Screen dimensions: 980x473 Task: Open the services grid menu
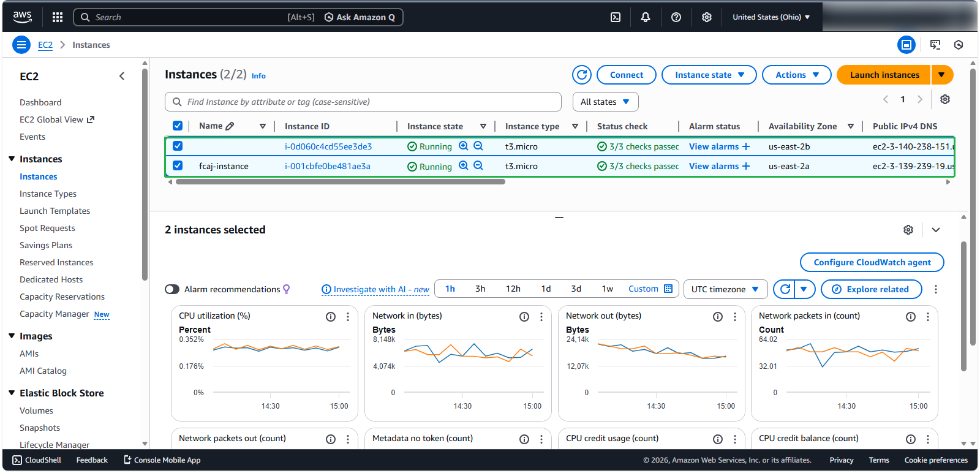point(58,17)
